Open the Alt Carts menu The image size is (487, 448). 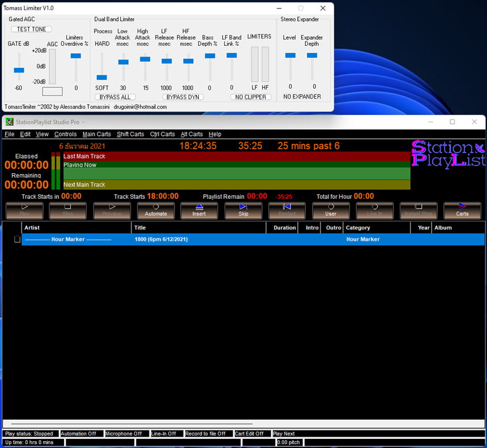pyautogui.click(x=191, y=134)
